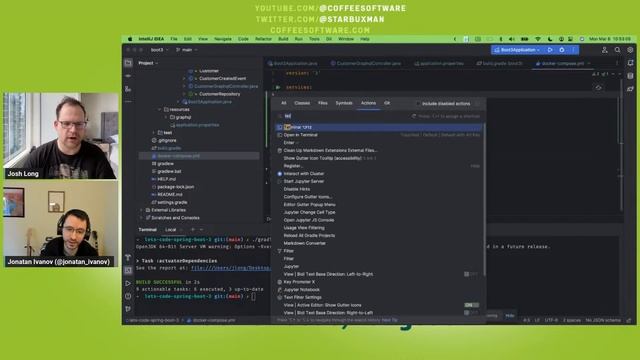
Task: Open IDE settings gear icon
Action: click(630, 50)
